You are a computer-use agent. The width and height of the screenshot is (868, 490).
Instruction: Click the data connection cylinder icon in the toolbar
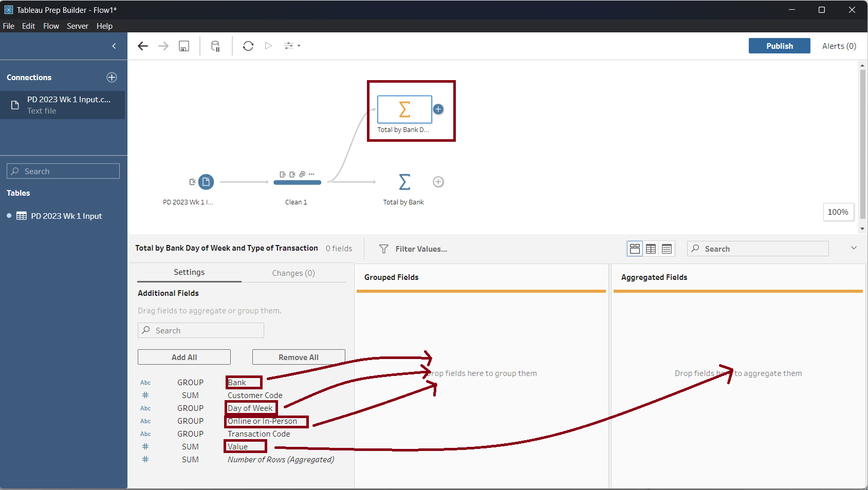pyautogui.click(x=216, y=46)
